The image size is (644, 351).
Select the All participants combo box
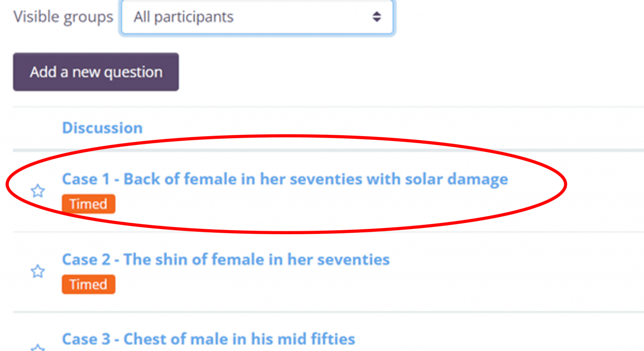257,17
